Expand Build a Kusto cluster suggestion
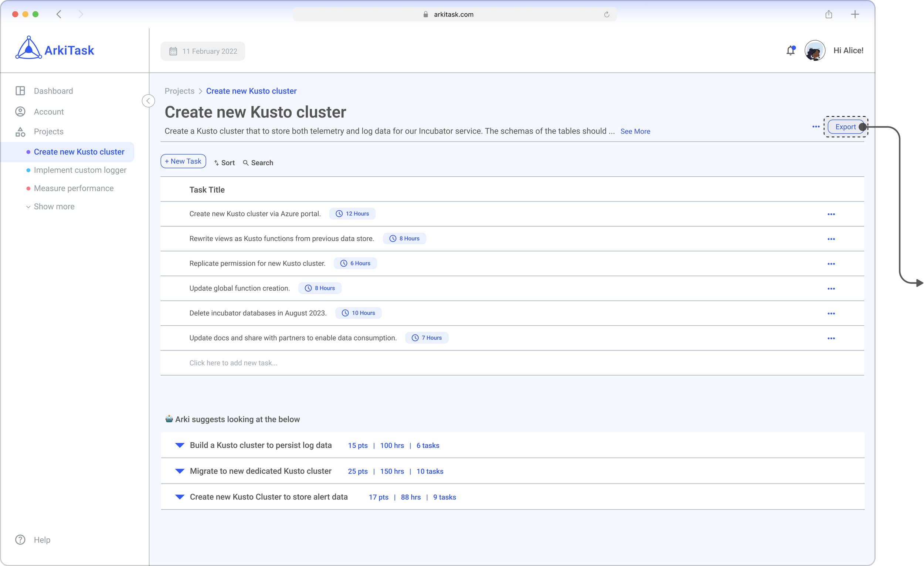The width and height of the screenshot is (924, 566). coord(180,445)
